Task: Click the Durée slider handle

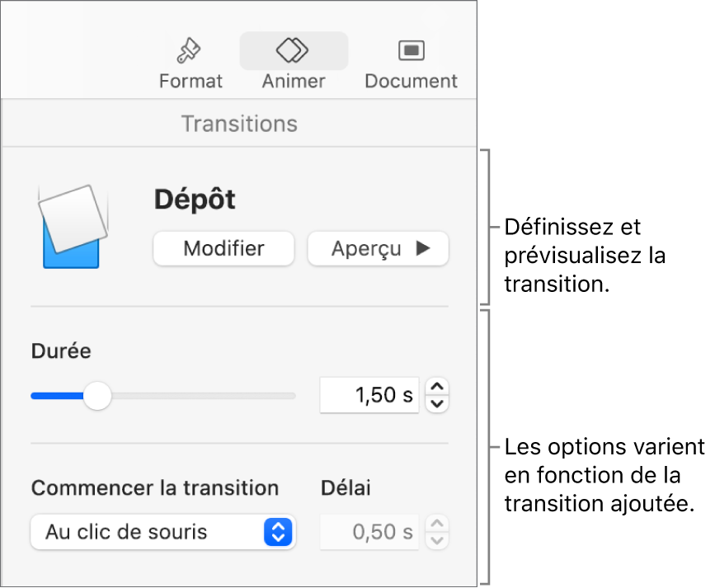Action: click(97, 396)
